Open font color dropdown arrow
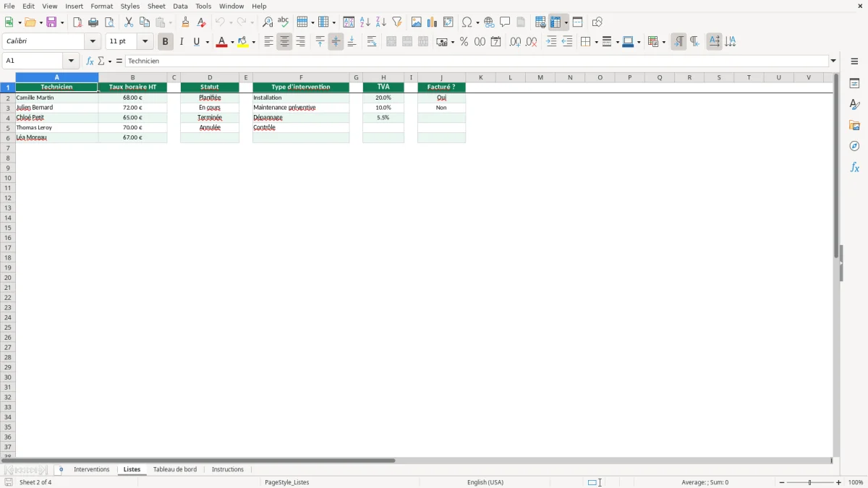The image size is (868, 488). click(x=231, y=42)
